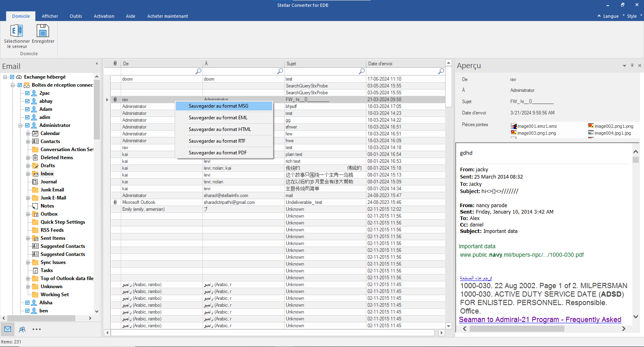Uncheck the Administrator mailbox checkbox
Screen dimensions: 644x347
point(27,125)
